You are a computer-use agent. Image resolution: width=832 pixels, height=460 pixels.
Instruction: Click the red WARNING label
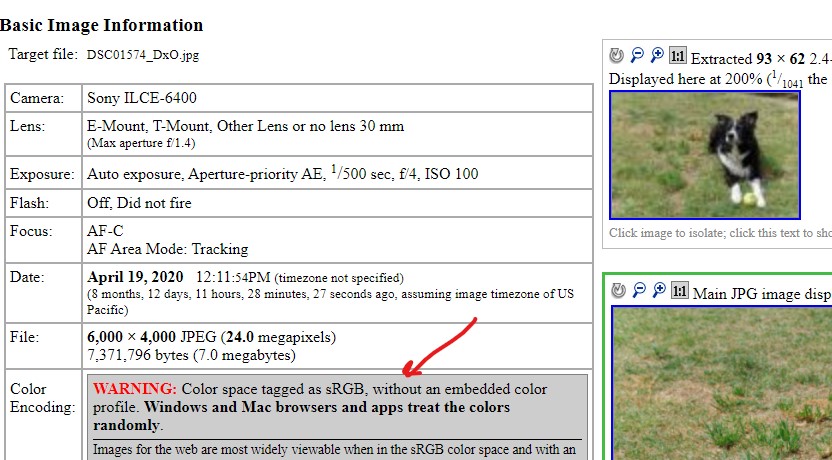pyautogui.click(x=135, y=389)
